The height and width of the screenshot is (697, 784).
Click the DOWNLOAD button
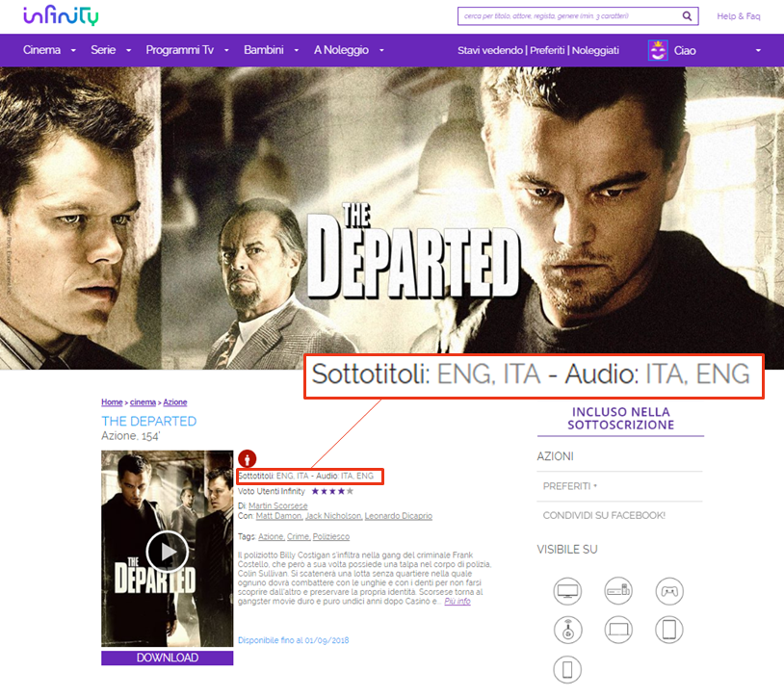167,658
